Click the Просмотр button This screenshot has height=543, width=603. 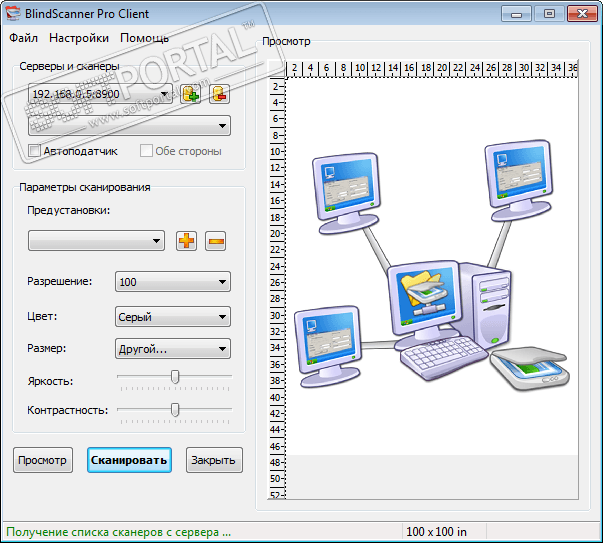coord(43,460)
